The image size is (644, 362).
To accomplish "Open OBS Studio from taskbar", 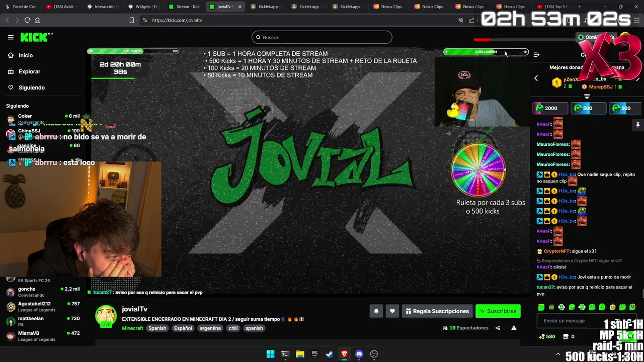I will 374,354.
